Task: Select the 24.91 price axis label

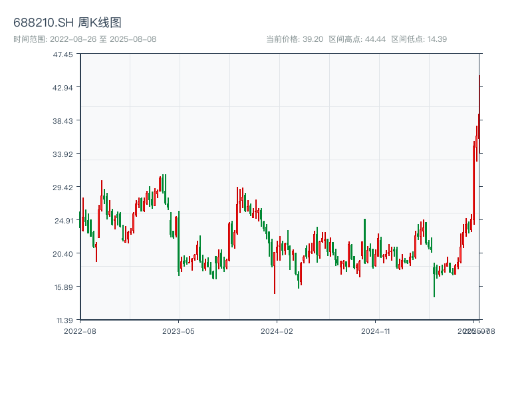Action: point(64,221)
